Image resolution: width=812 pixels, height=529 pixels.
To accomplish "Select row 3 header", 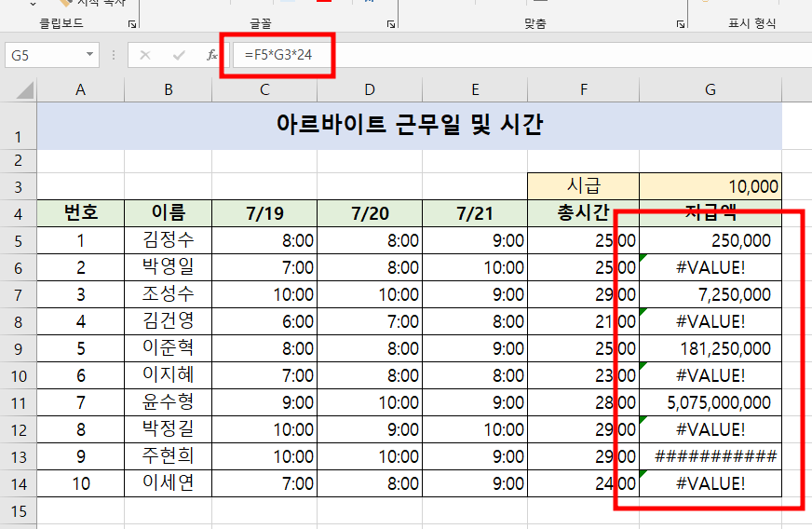I will pos(18,186).
